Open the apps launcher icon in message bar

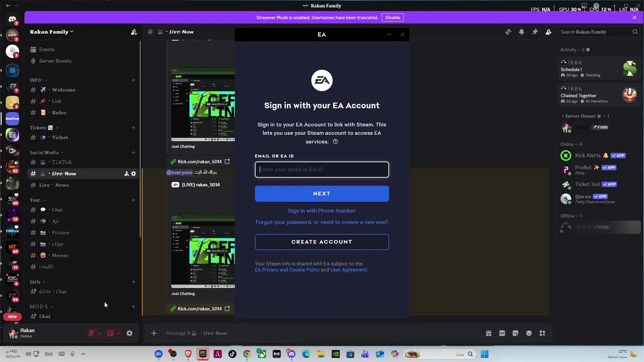coord(542,333)
